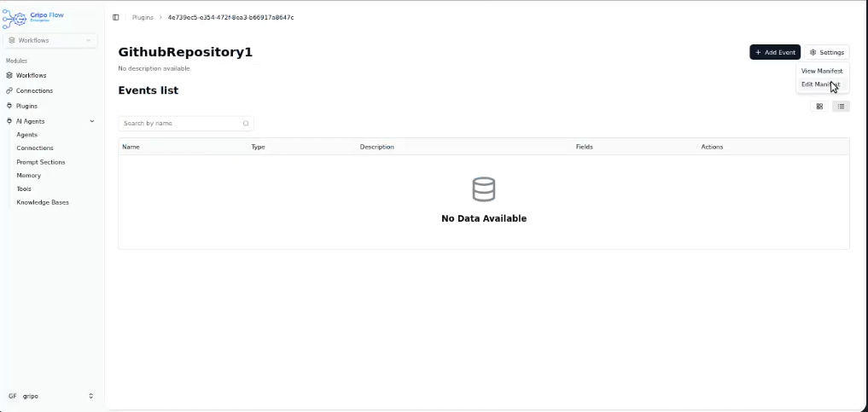Click the Search by name field
Screen dimensions: 868x412
point(181,124)
